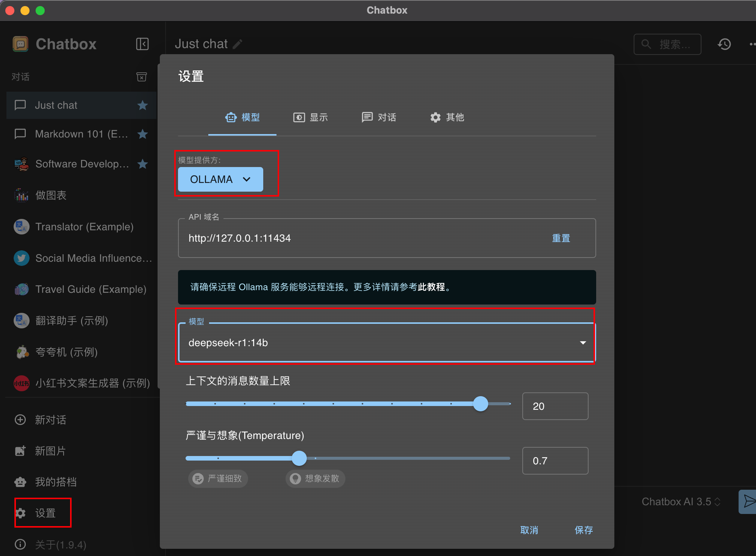Switch to the 显示 display tab
Image resolution: width=756 pixels, height=556 pixels.
click(x=311, y=117)
